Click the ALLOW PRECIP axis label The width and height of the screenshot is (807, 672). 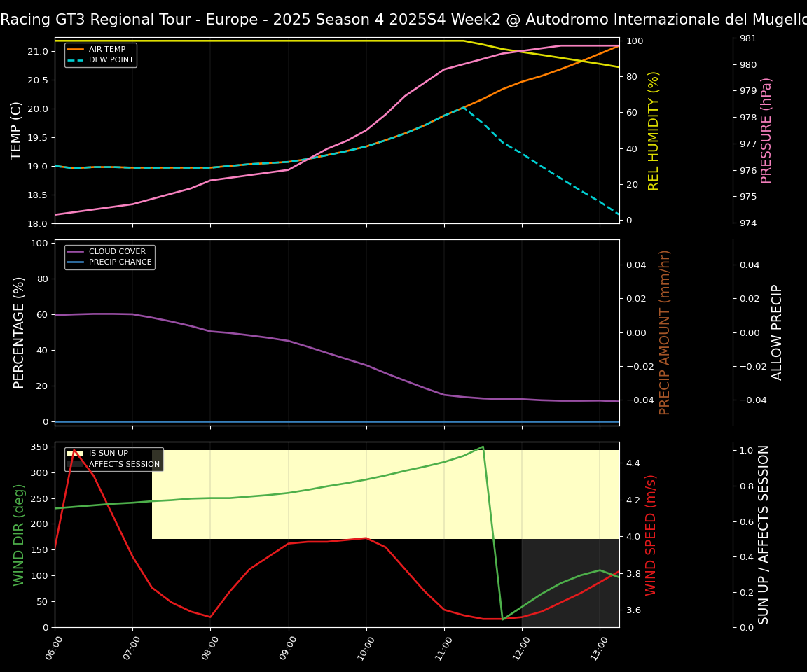(777, 332)
